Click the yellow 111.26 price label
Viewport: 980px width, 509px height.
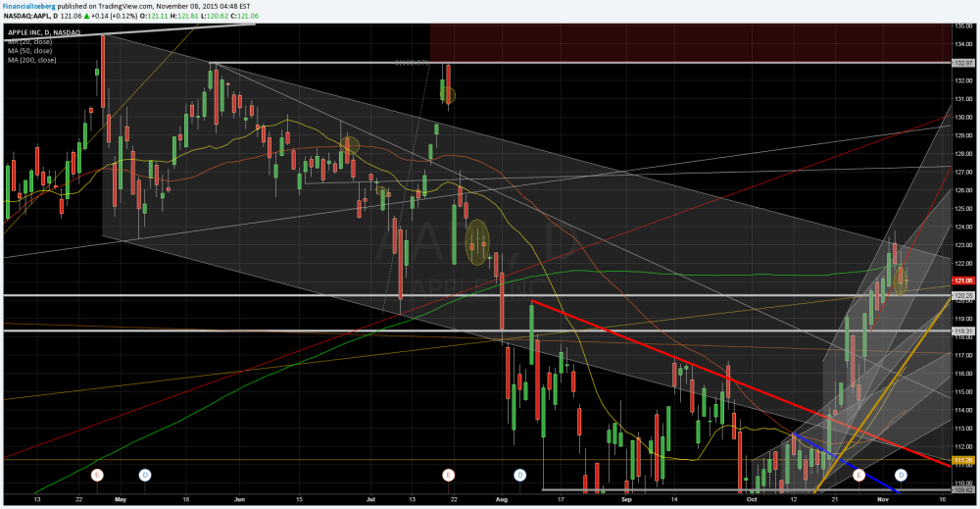[963, 460]
